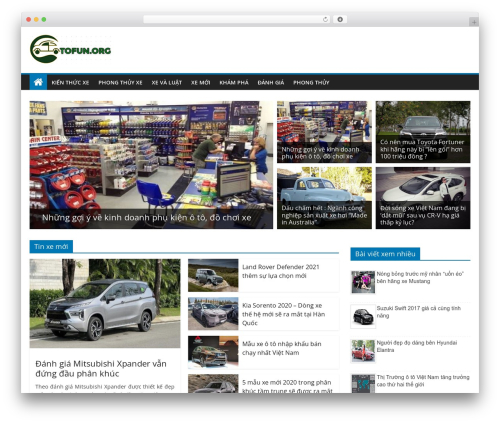Open imported car bestseller thumbnail
The image size is (500, 423).
click(213, 352)
